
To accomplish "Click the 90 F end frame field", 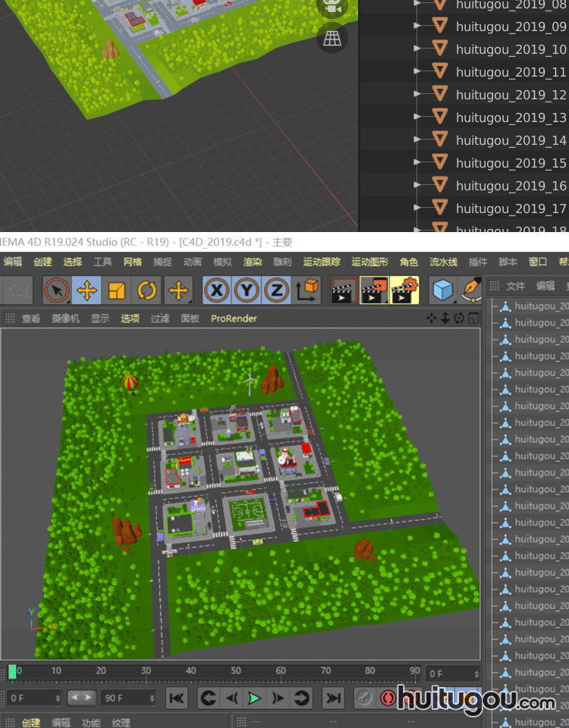I will tap(127, 698).
